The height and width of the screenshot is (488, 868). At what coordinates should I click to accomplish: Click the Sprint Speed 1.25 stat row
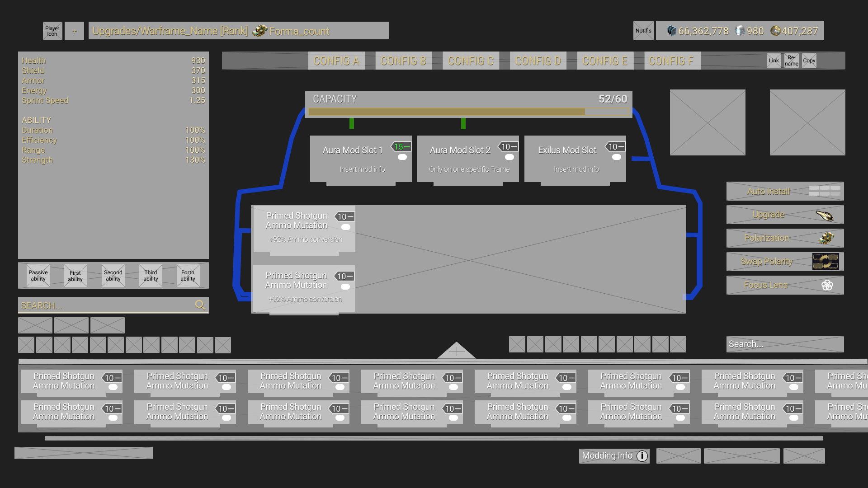point(113,100)
